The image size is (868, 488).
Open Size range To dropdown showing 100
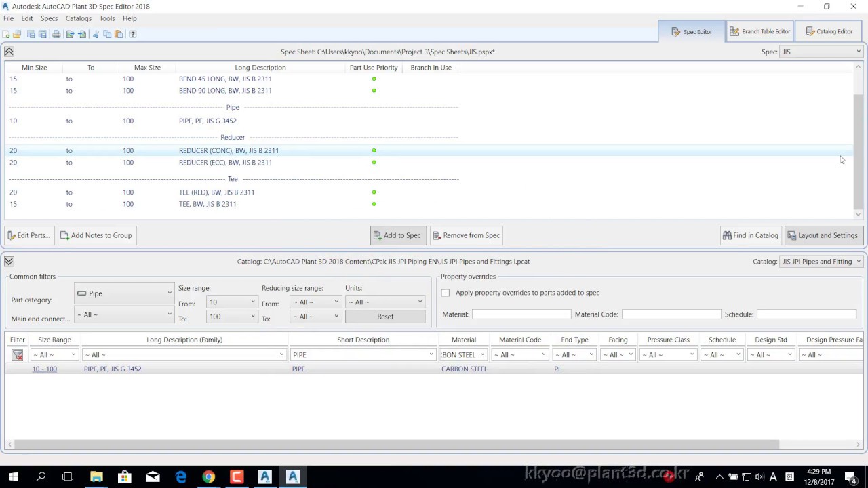[x=232, y=317]
